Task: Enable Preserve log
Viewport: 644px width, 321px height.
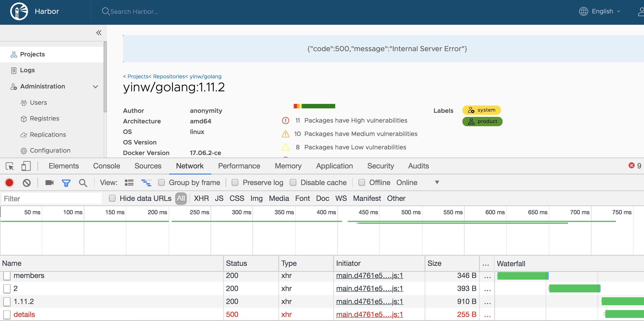Action: point(235,182)
